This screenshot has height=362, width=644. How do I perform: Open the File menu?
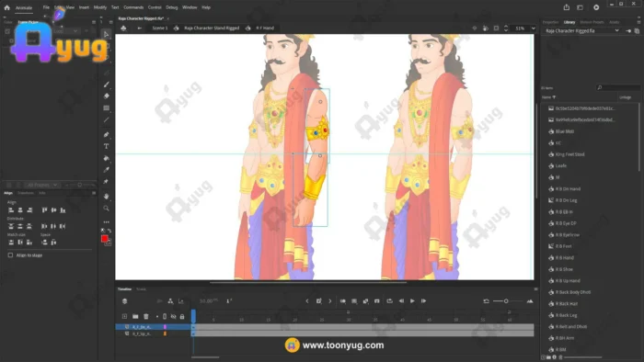46,7
